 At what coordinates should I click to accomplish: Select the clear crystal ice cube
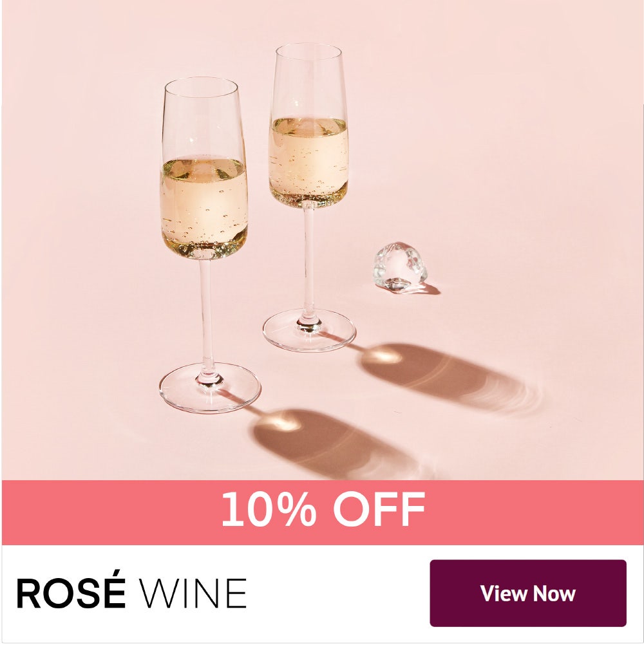tap(401, 267)
